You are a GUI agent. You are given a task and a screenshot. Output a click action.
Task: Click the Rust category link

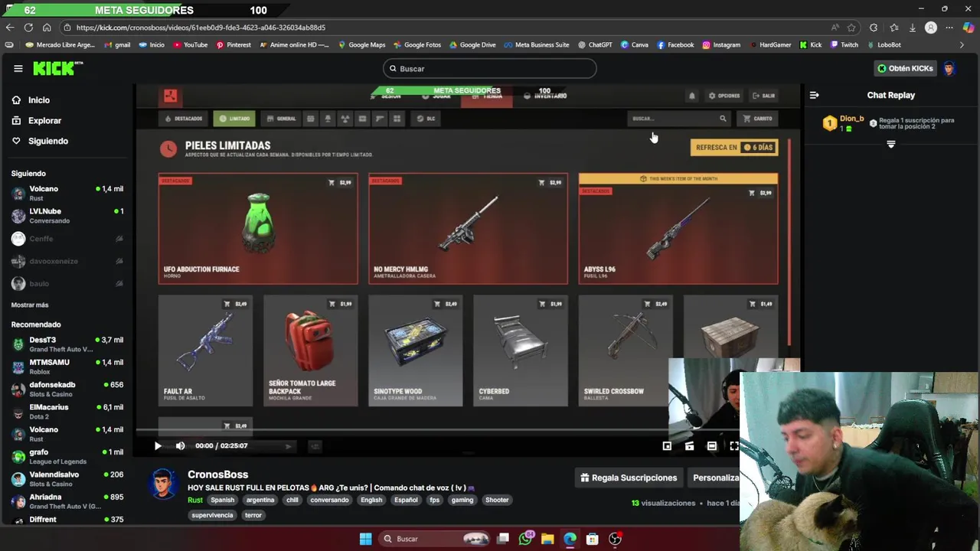pyautogui.click(x=195, y=500)
